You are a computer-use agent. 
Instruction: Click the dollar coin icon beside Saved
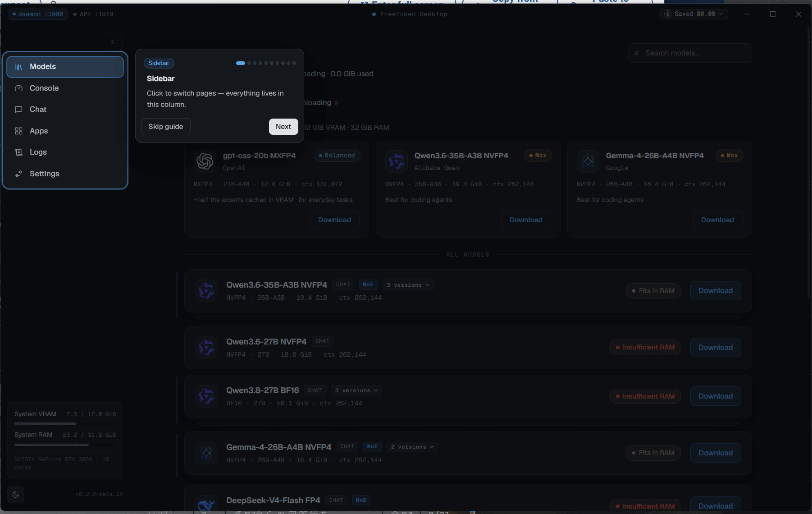click(x=668, y=14)
